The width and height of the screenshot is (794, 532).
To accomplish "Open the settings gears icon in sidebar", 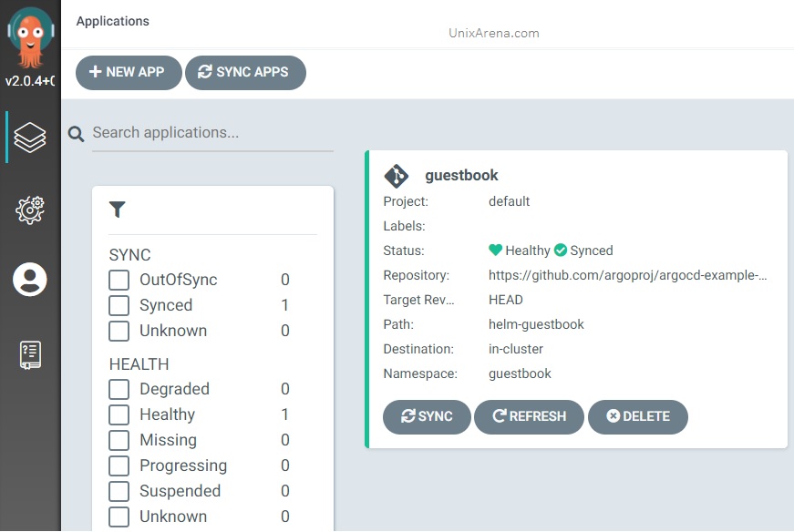I will coord(30,210).
